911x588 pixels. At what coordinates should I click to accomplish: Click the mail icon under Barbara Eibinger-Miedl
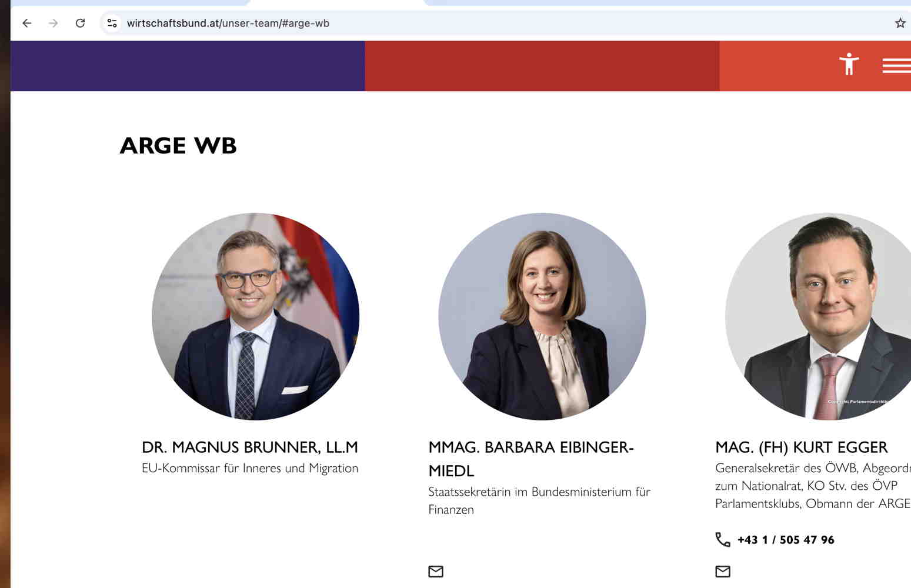(436, 572)
